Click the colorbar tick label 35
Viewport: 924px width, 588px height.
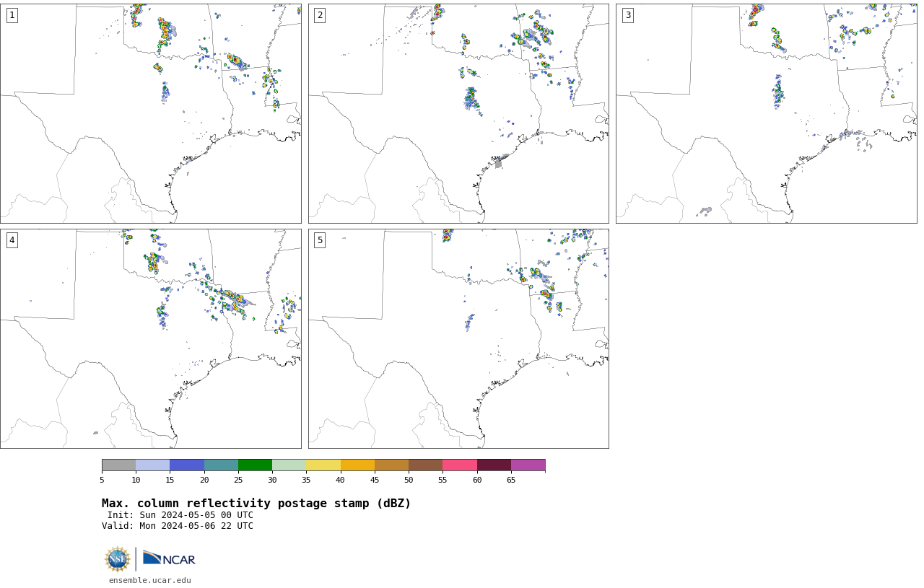[306, 481]
